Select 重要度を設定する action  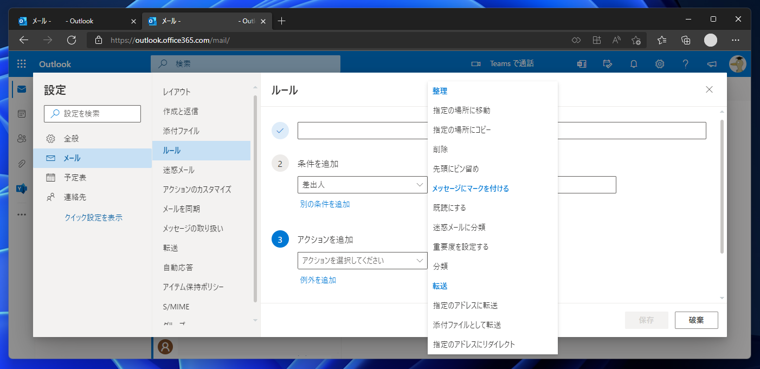tap(492, 247)
